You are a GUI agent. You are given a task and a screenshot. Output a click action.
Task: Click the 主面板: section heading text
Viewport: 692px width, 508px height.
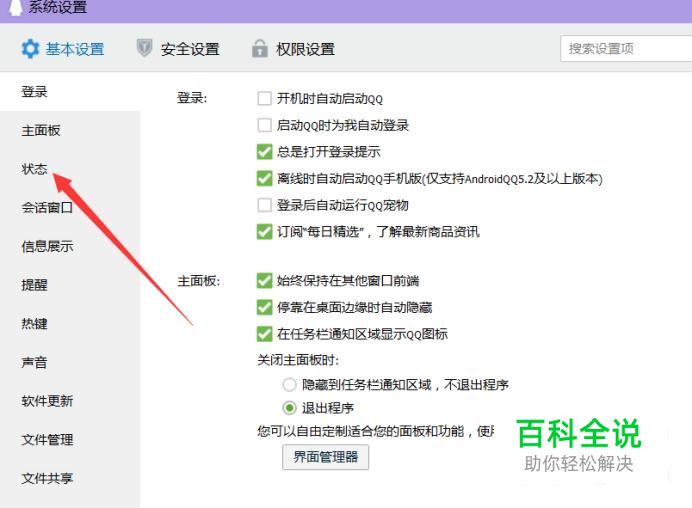pos(199,281)
